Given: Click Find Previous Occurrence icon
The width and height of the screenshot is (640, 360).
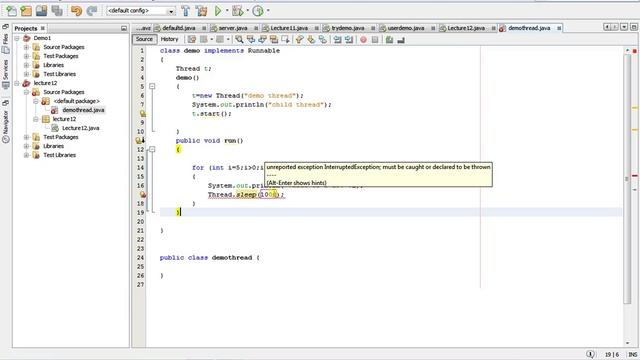Looking at the screenshot, I should 251,40.
